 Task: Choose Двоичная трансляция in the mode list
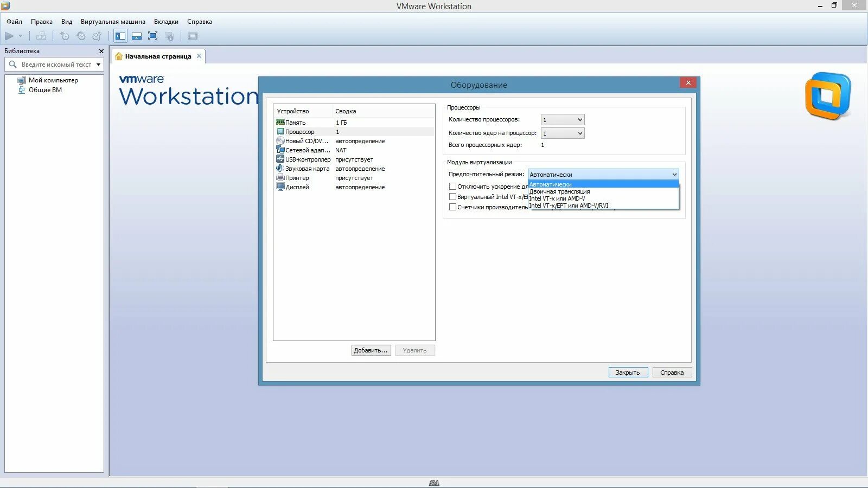click(x=603, y=191)
